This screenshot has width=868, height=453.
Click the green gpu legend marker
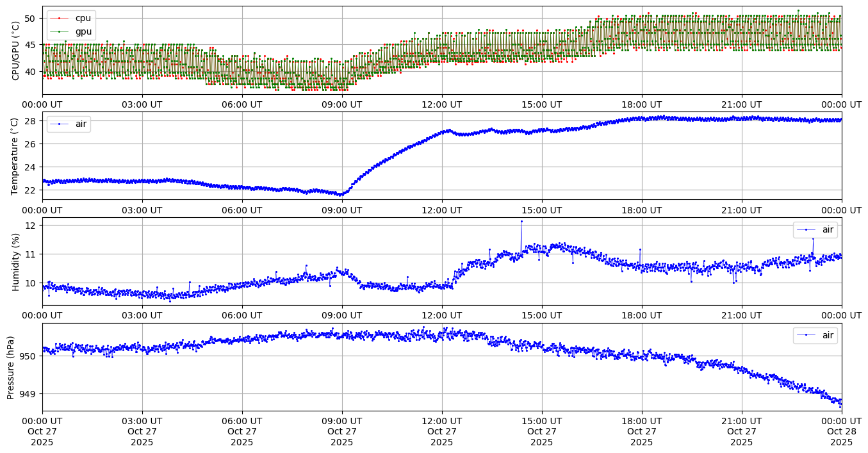click(x=59, y=31)
